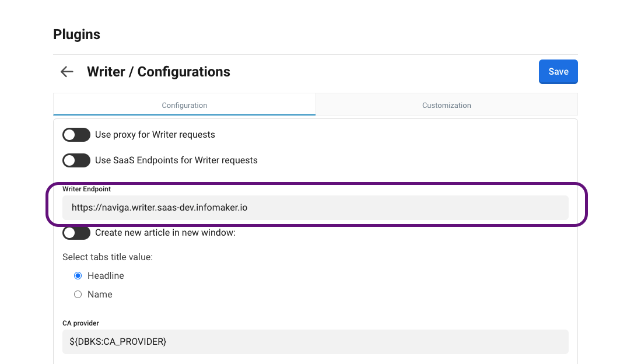This screenshot has height=364, width=634.
Task: Switch to the Configuration tab
Action: click(184, 105)
